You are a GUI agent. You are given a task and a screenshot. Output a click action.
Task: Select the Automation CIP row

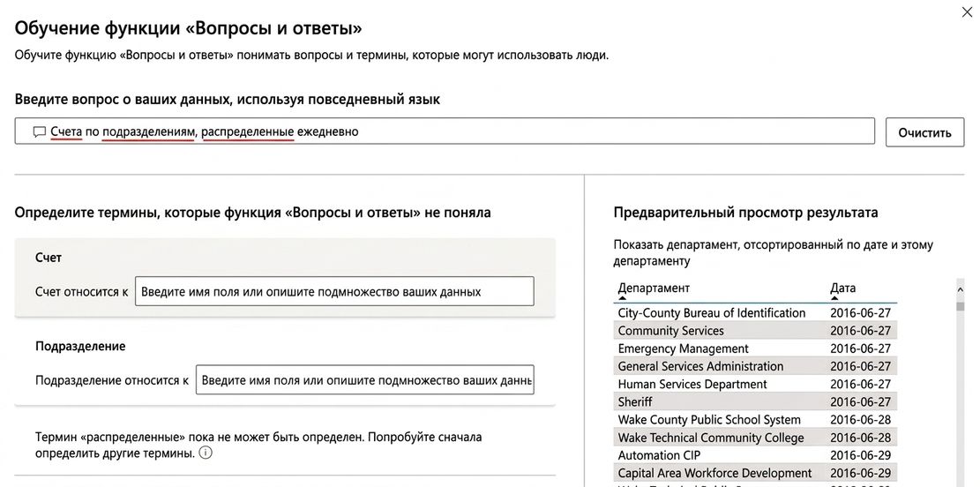755,455
